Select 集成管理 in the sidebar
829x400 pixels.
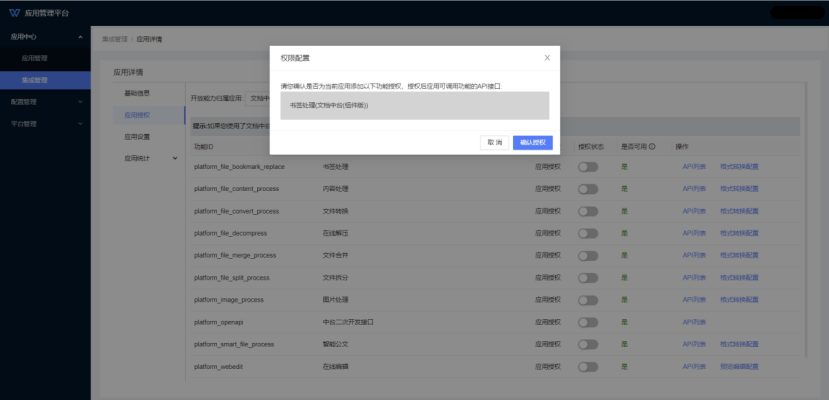tap(35, 80)
